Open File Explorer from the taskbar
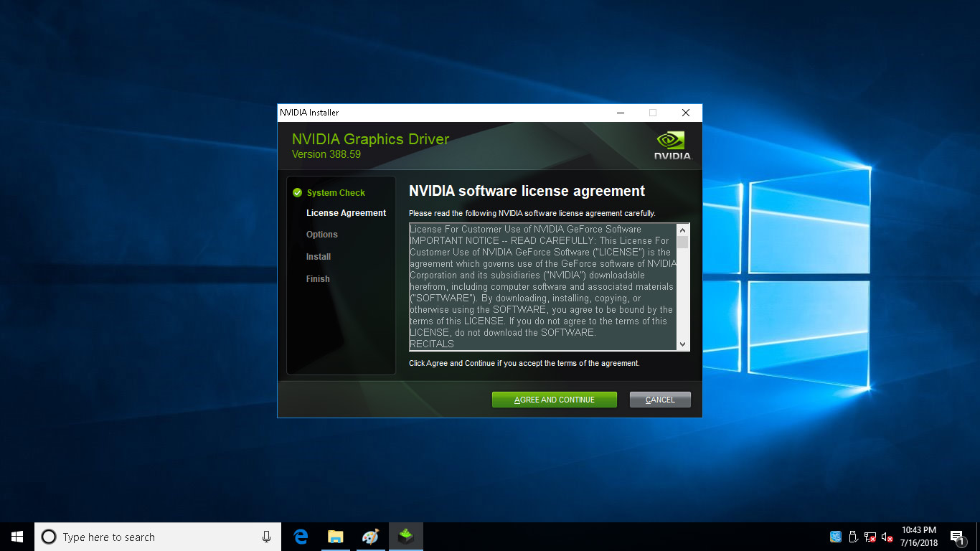This screenshot has height=551, width=980. [335, 537]
